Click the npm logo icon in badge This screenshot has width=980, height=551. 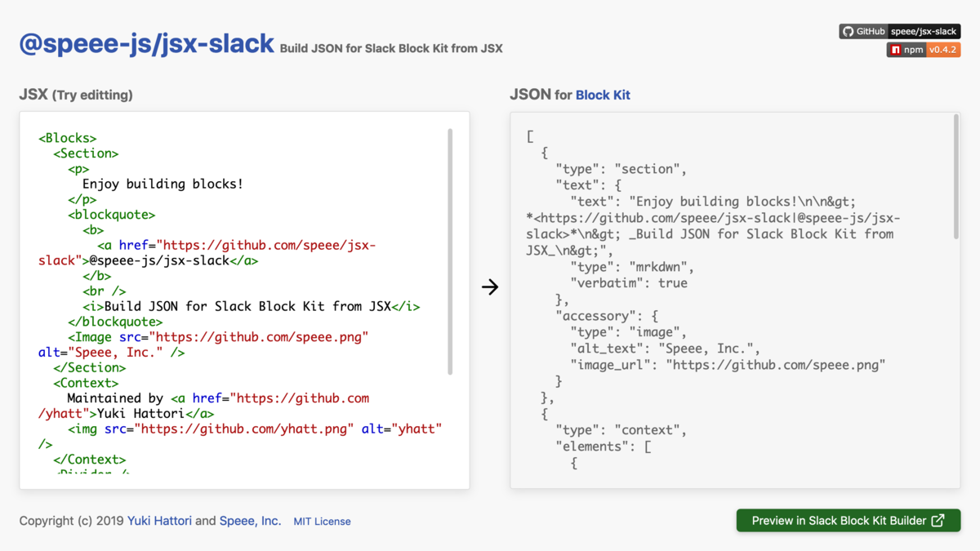(x=896, y=50)
